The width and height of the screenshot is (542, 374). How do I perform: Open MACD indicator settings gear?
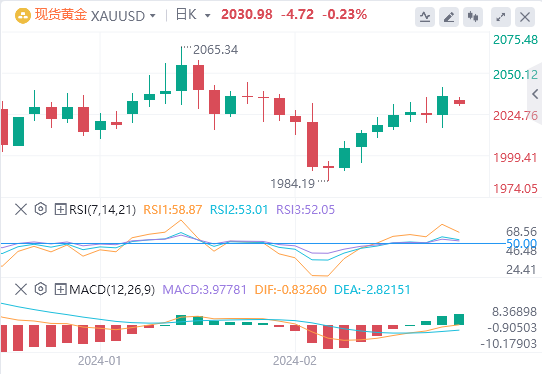pos(41,289)
